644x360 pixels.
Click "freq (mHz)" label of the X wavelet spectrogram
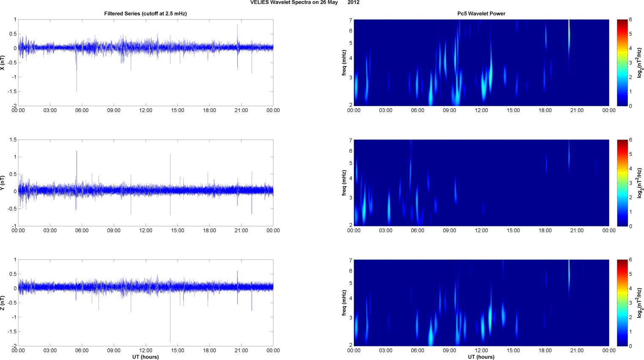(344, 63)
